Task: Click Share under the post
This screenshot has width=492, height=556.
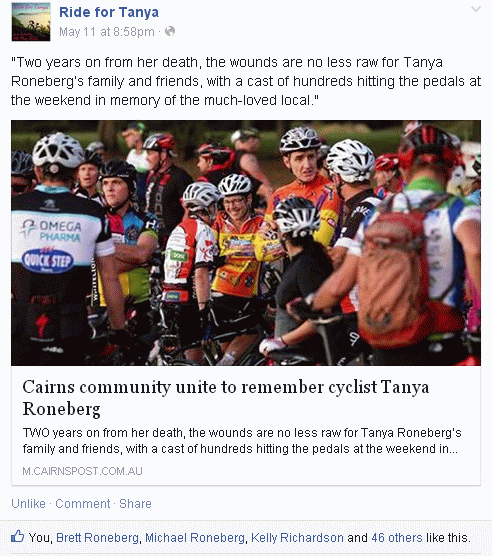Action: (135, 504)
